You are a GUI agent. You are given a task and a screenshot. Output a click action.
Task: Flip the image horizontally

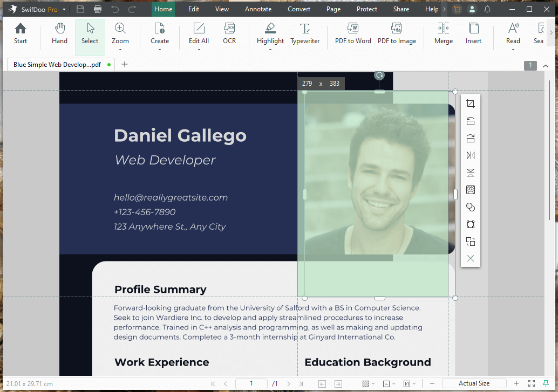[470, 155]
